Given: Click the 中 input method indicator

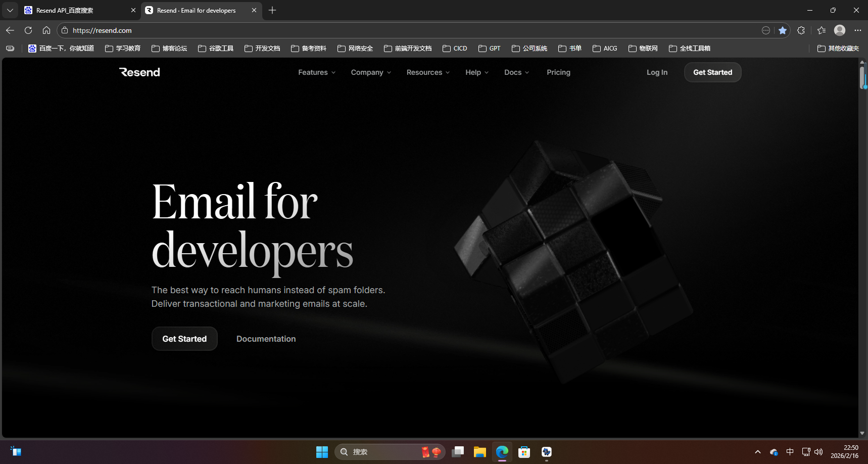Looking at the screenshot, I should [790, 452].
